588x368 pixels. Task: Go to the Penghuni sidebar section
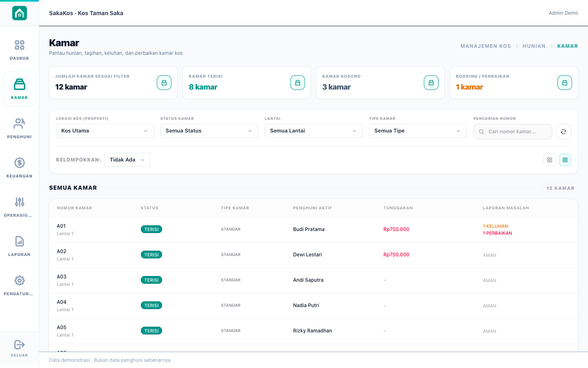click(19, 128)
